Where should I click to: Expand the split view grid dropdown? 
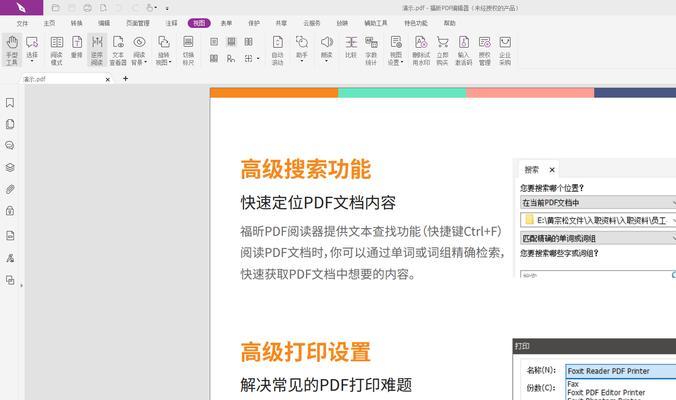[x=258, y=59]
